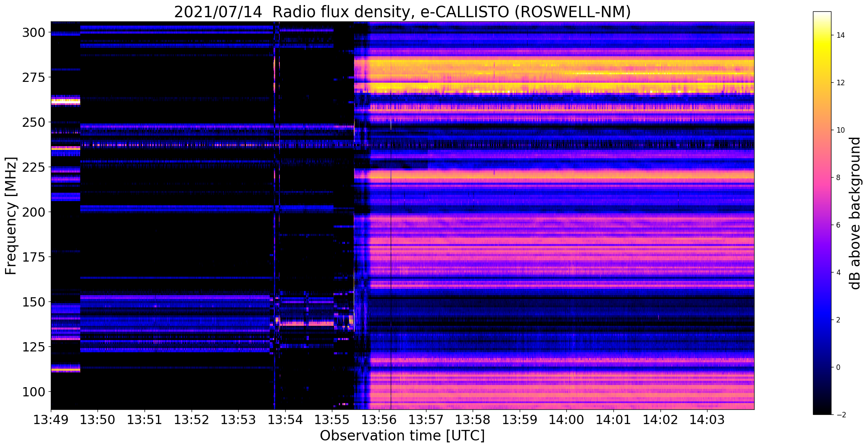
Task: Select the 14:01 time tick label
Action: tap(614, 420)
